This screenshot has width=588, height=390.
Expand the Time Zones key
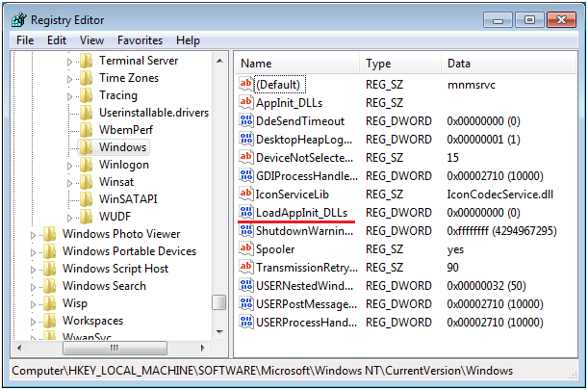(69, 79)
